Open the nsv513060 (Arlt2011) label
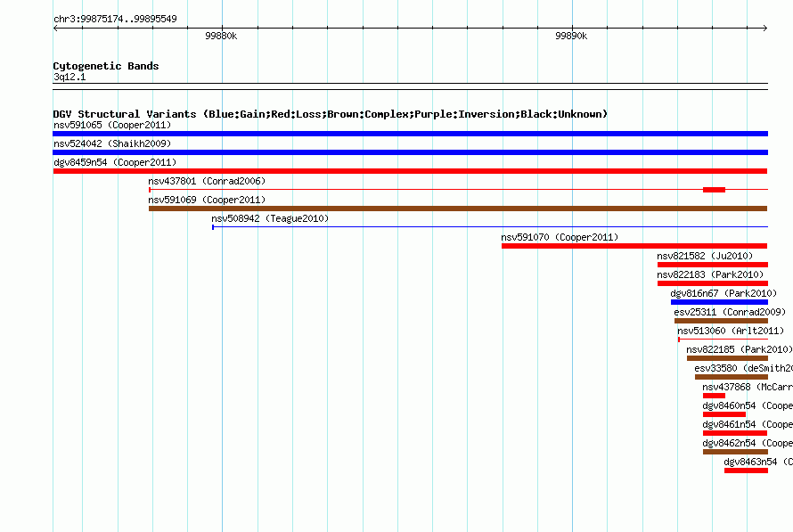The width and height of the screenshot is (793, 532). (731, 331)
